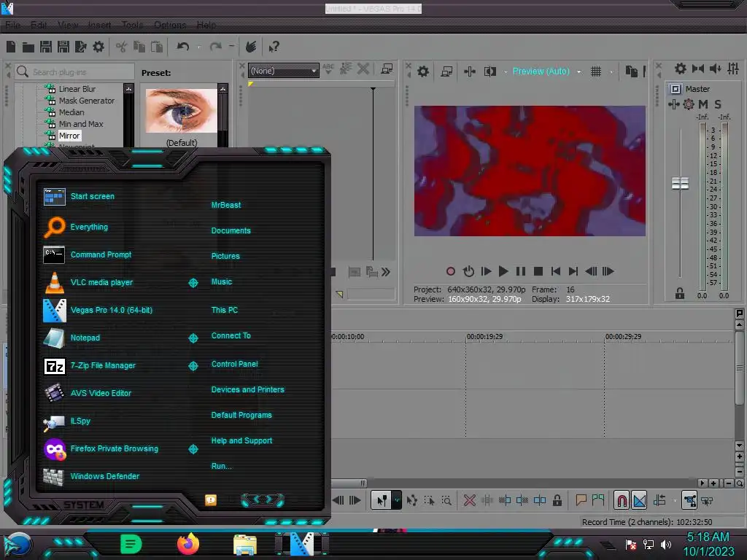Viewport: 747px width, 560px height.
Task: Open redo history dropdown arrow
Action: click(x=231, y=46)
